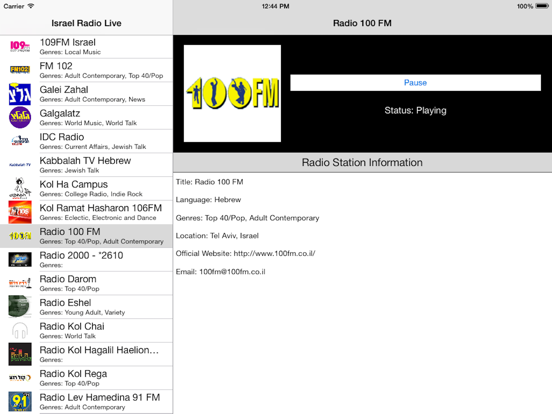Click the Galei Zahal blue logo
Image resolution: width=552 pixels, height=414 pixels.
(x=20, y=94)
